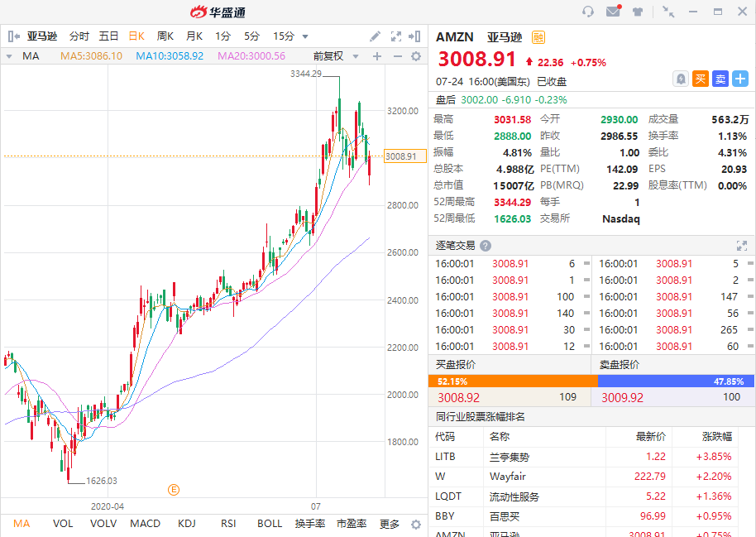Select the BOLL indicator tab
The width and height of the screenshot is (756, 537).
(x=270, y=524)
